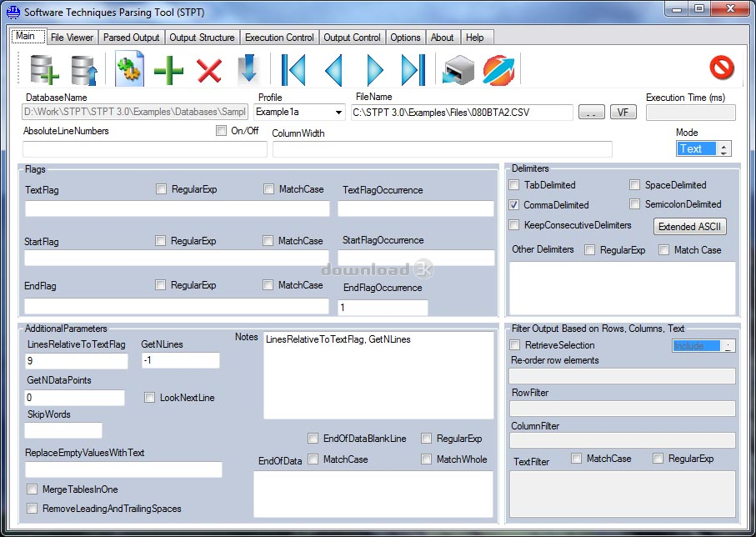Enable RegularExp for Other Delimiters
The height and width of the screenshot is (537, 756).
[589, 249]
